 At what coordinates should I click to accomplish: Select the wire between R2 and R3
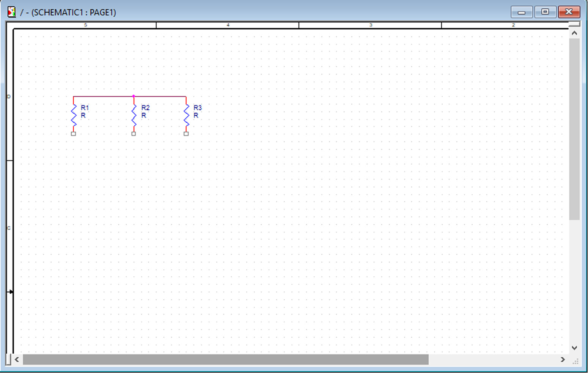pyautogui.click(x=160, y=97)
